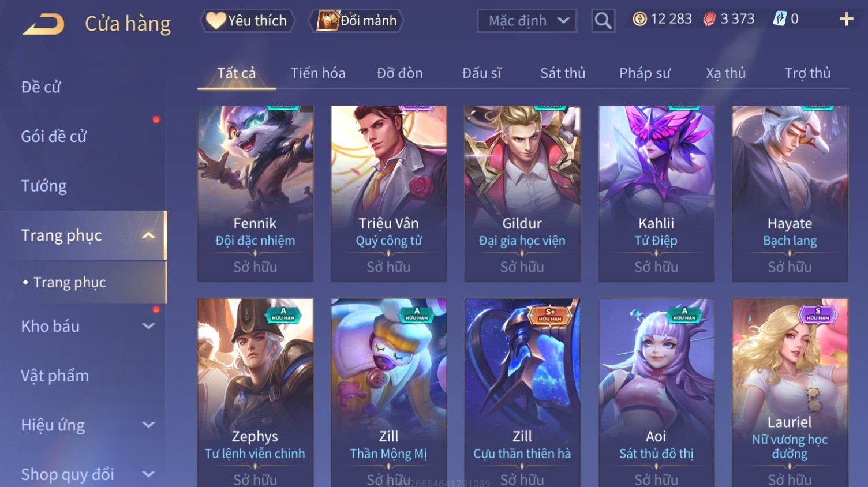Switch to the Pháp sư tab
This screenshot has height=487, width=868.
click(645, 73)
